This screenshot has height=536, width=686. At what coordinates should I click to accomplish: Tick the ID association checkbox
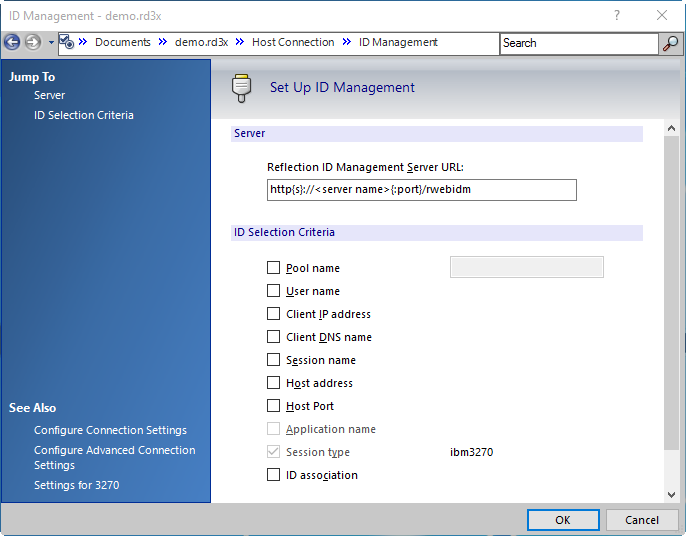(x=274, y=475)
